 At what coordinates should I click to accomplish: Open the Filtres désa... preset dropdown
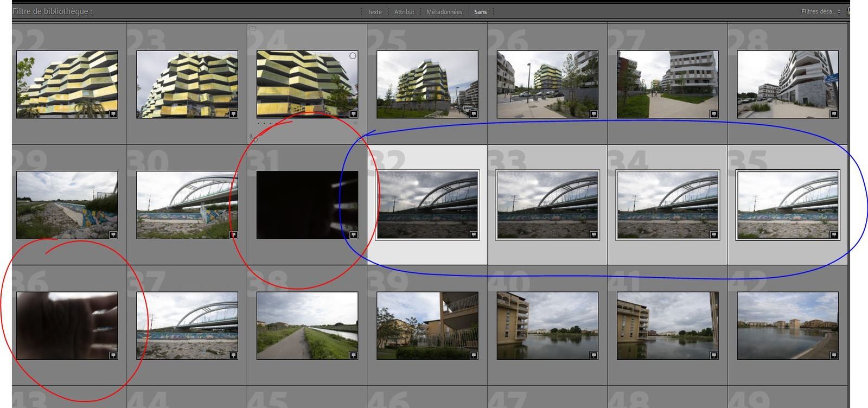[821, 11]
